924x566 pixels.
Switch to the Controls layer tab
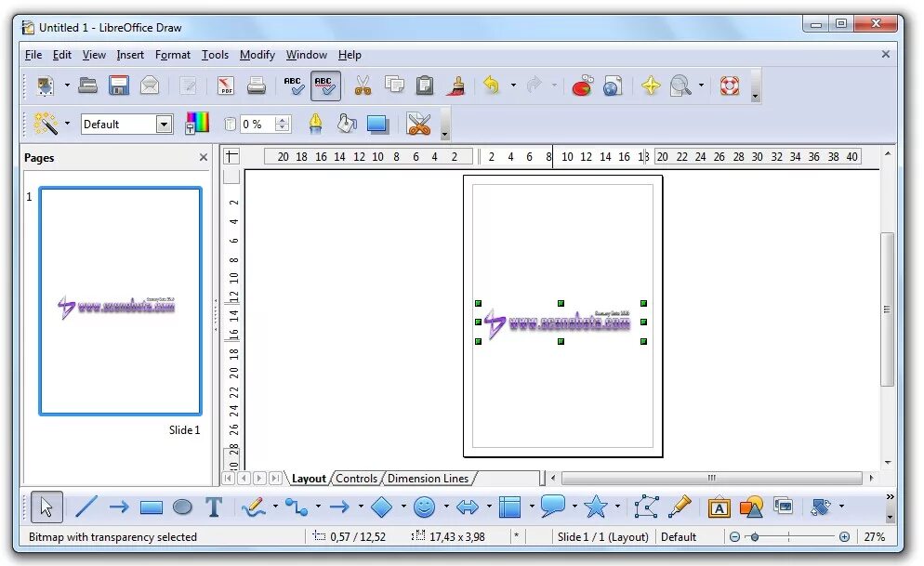[357, 479]
